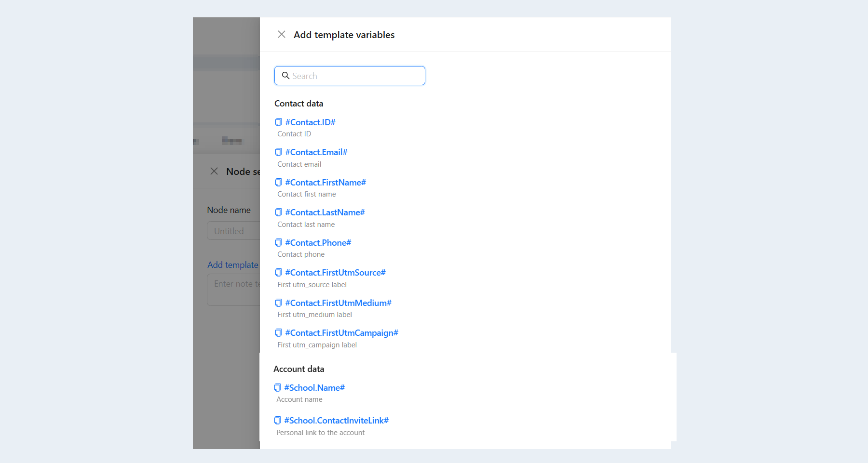Insert the #School.Name# variable

tap(314, 388)
